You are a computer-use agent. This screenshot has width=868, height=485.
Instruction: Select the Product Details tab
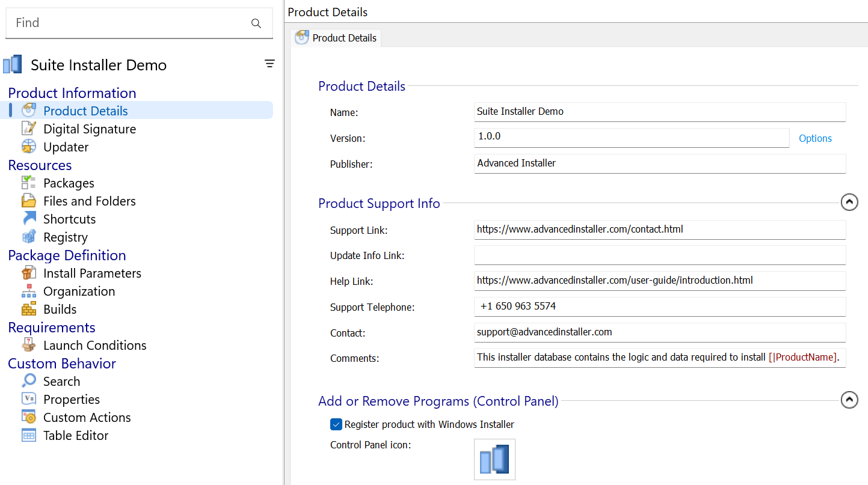click(336, 38)
